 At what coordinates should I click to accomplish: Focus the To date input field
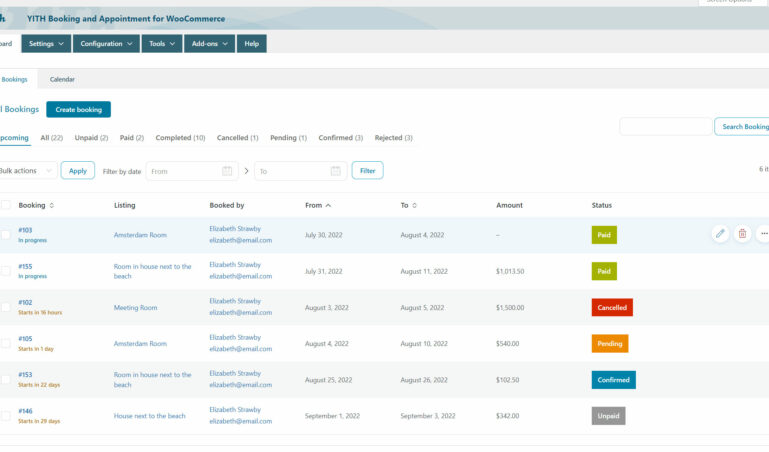[x=301, y=171]
